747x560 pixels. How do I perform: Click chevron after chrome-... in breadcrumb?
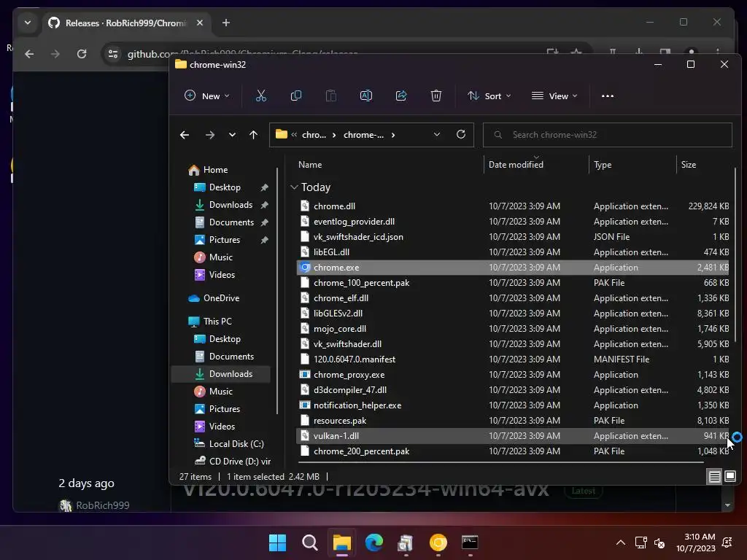(393, 135)
